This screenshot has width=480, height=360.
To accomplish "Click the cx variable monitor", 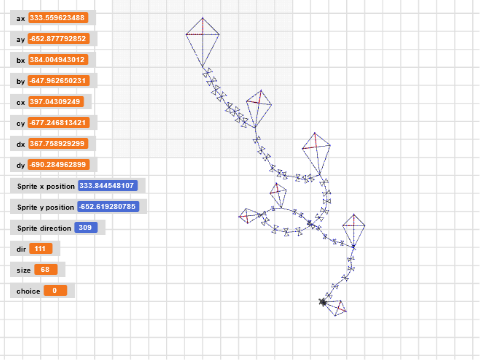I will click(51, 102).
